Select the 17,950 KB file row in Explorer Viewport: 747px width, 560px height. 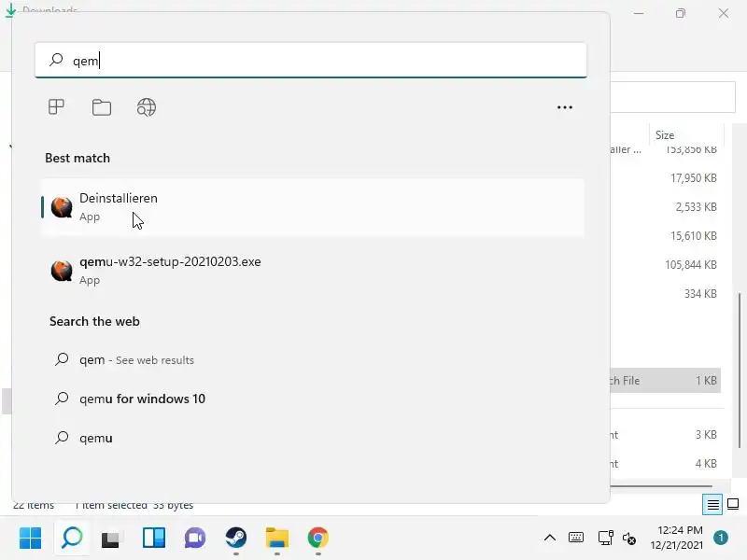666,178
